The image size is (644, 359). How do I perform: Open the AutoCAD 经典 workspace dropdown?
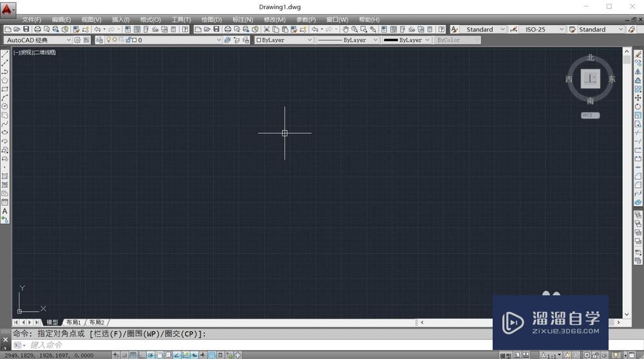(x=38, y=40)
